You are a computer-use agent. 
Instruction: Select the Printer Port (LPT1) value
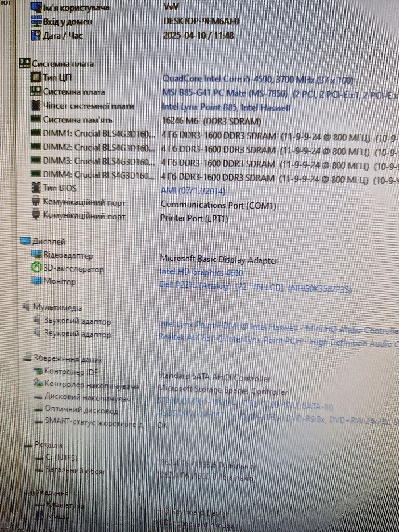pyautogui.click(x=194, y=218)
